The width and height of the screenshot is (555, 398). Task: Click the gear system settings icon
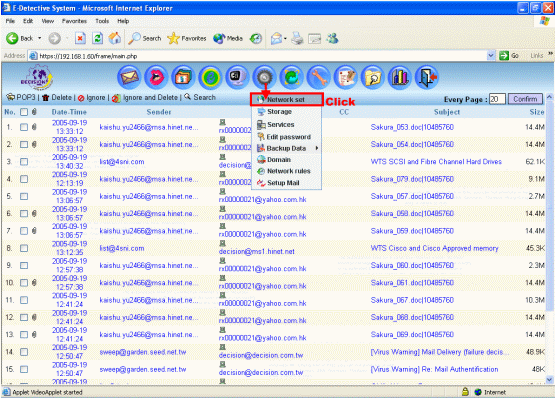264,77
